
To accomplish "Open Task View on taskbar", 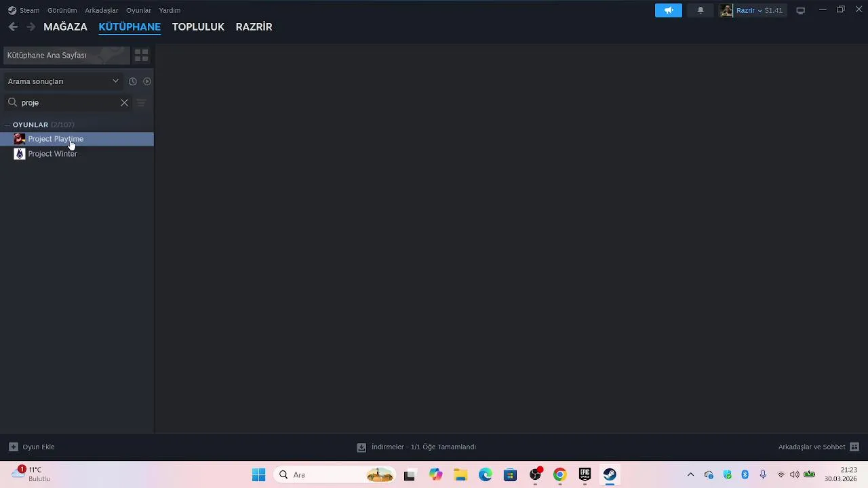I will 409,475.
